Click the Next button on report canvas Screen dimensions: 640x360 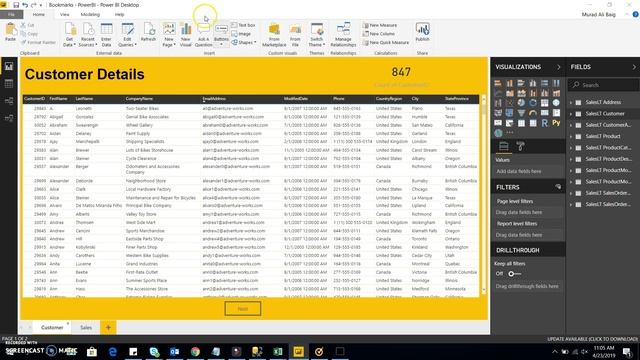click(243, 309)
